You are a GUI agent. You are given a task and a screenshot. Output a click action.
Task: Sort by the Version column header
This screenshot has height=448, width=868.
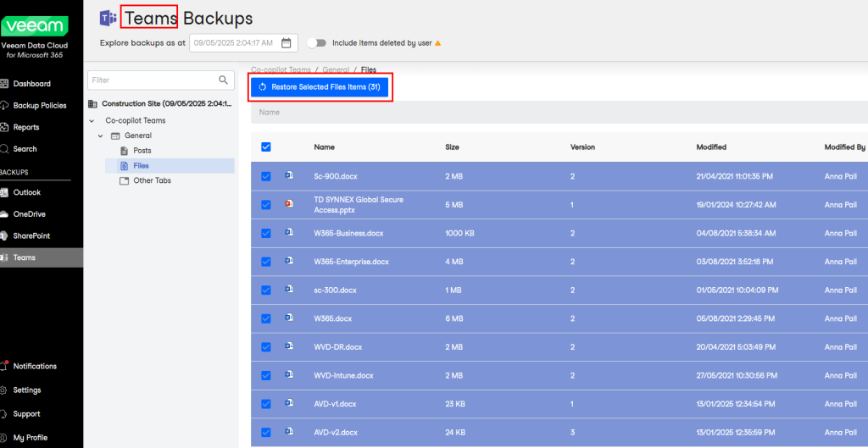pos(583,147)
